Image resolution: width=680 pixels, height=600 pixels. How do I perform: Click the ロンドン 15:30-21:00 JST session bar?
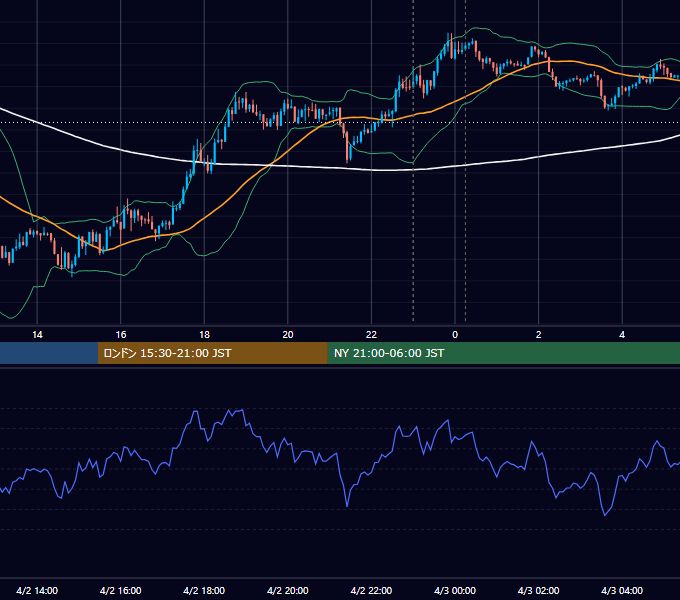(x=212, y=353)
